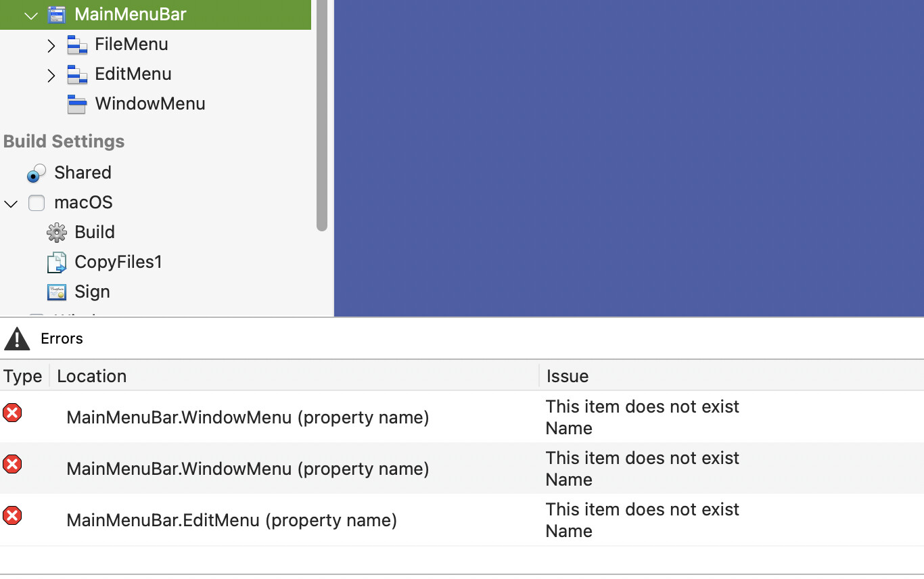This screenshot has width=924, height=579.
Task: Click the Issue column header
Action: click(x=568, y=376)
